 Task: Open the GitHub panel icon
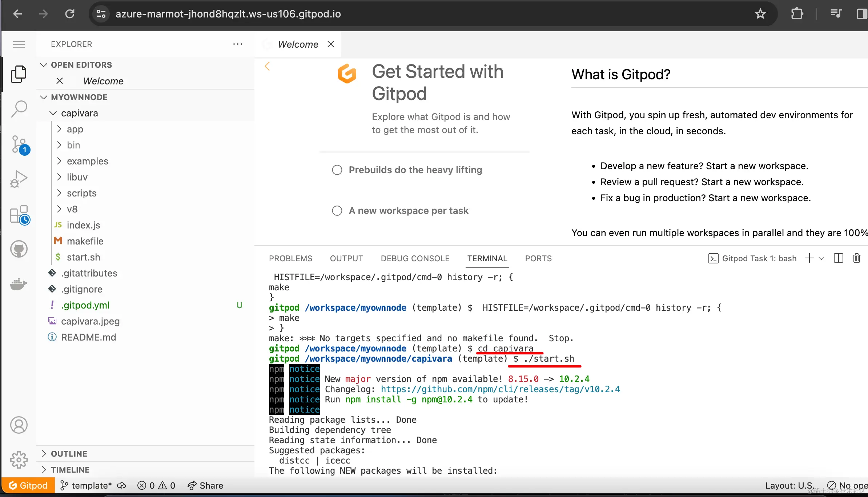click(x=19, y=249)
